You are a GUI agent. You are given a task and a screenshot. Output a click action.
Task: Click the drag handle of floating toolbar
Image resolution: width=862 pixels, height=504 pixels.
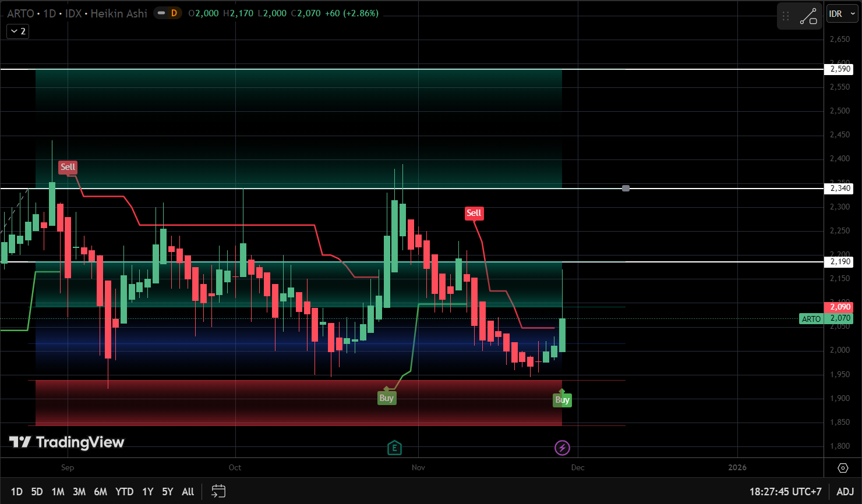click(786, 16)
